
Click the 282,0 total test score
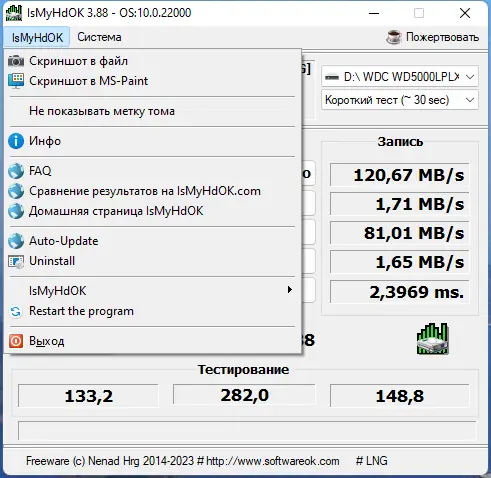click(244, 395)
